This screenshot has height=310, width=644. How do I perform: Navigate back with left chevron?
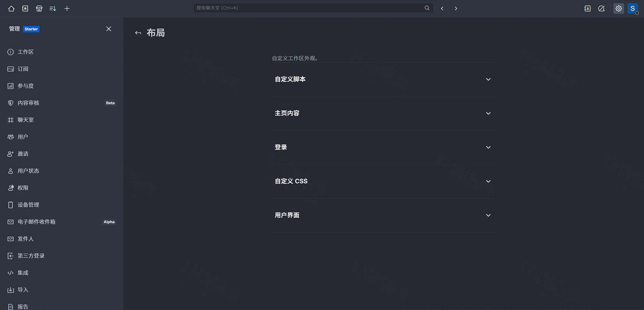[442, 8]
